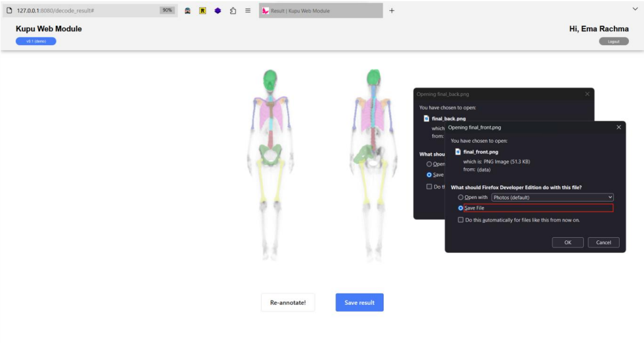Select the Open with radio button

(461, 197)
